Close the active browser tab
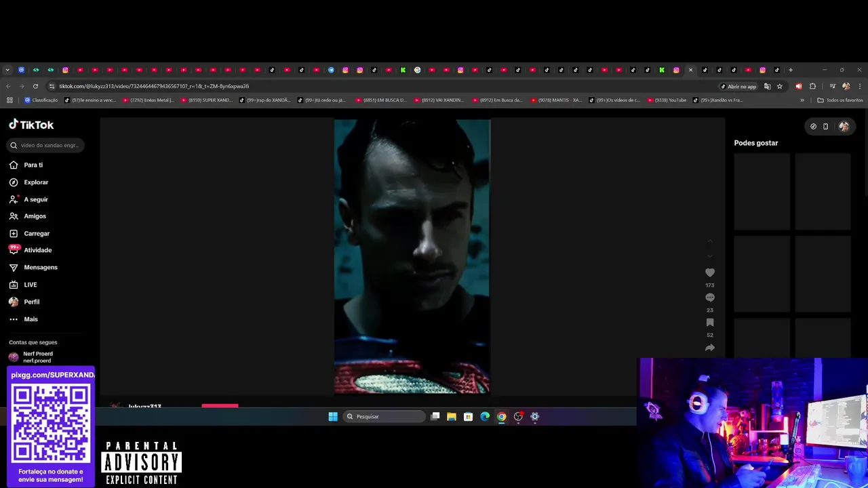Image resolution: width=868 pixels, height=488 pixels. click(x=690, y=70)
